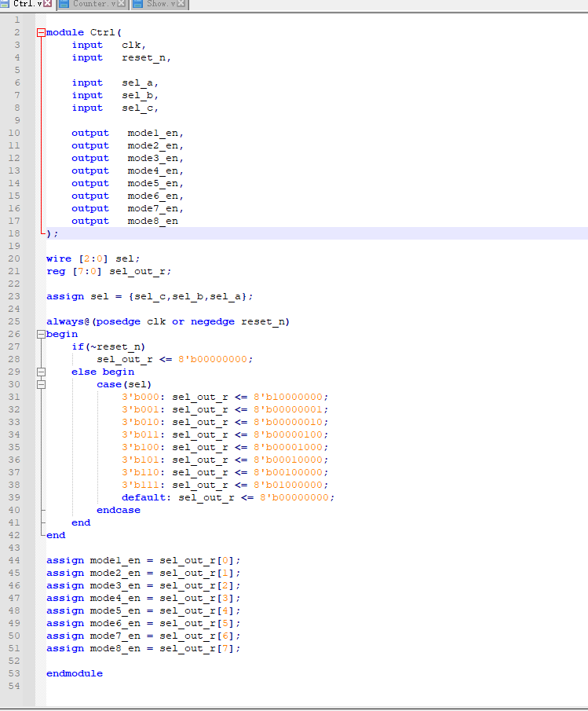Collapse the else begin fold on line 29

(41, 372)
